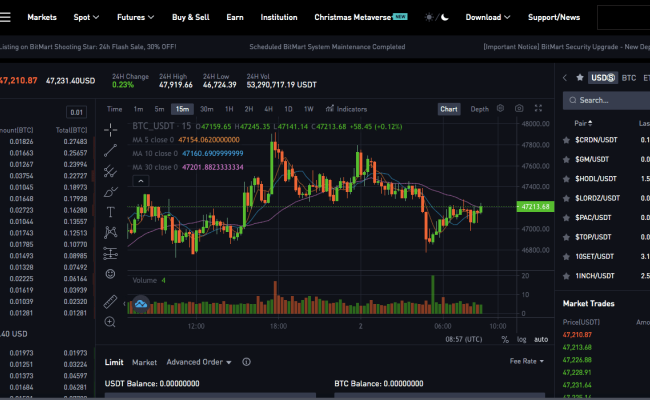The height and width of the screenshot is (400, 650).
Task: Favorite the $CRDN/USDT pair star
Action: click(567, 140)
